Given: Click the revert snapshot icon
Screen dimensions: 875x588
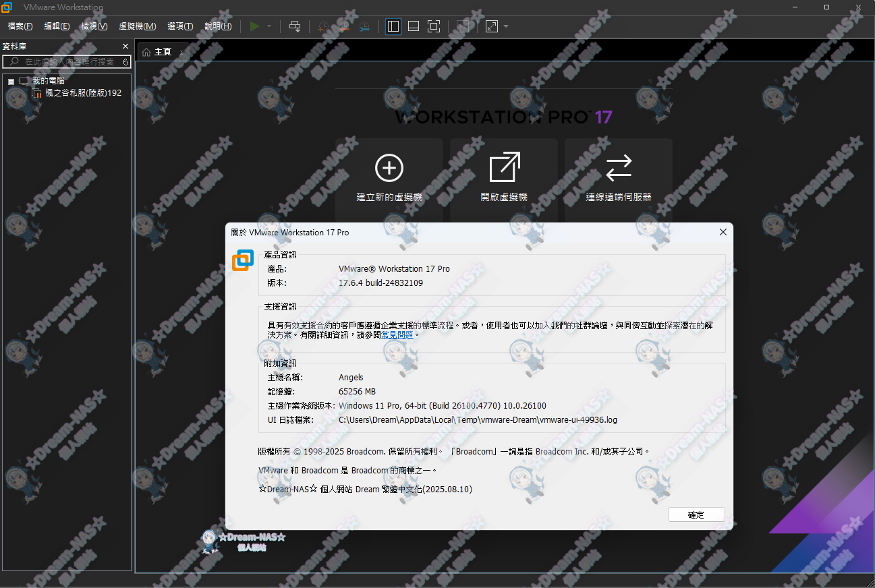Looking at the screenshot, I should (344, 26).
